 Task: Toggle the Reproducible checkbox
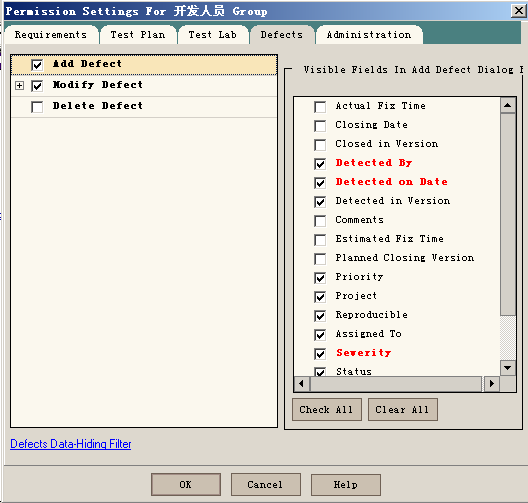pyautogui.click(x=320, y=316)
